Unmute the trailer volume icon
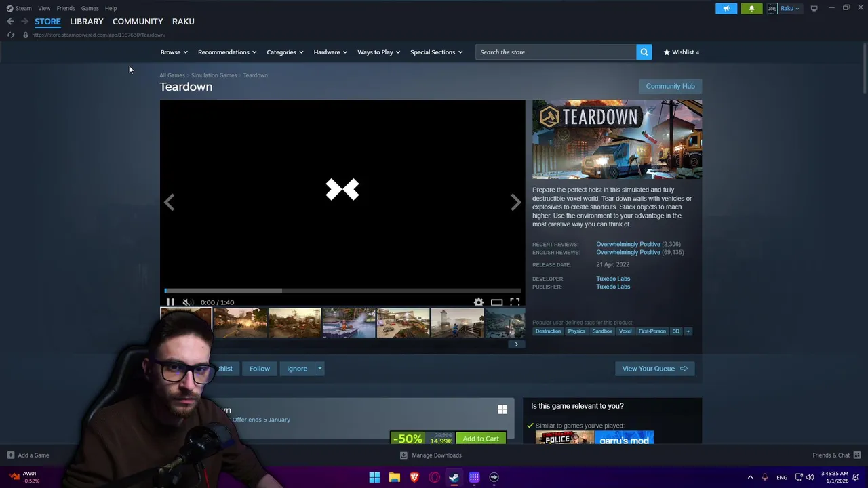Viewport: 868px width, 488px height. [186, 302]
